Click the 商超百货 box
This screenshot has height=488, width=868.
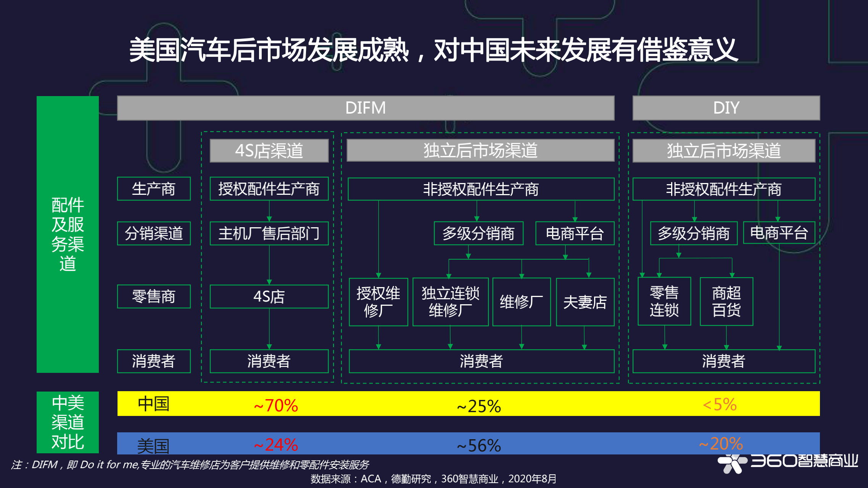726,302
